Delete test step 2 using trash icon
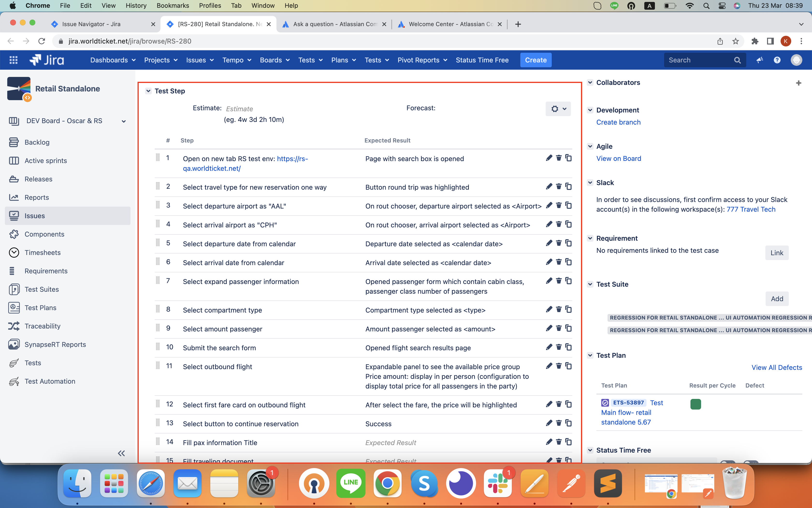This screenshot has height=508, width=812. [x=559, y=187]
